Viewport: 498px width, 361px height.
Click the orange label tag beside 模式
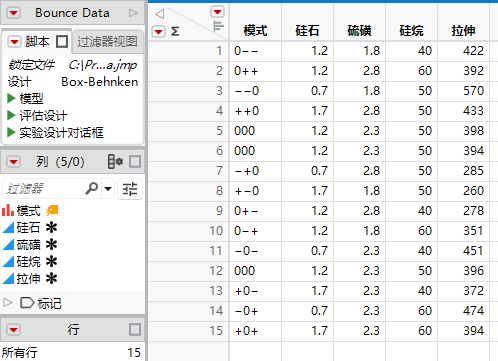click(x=52, y=210)
